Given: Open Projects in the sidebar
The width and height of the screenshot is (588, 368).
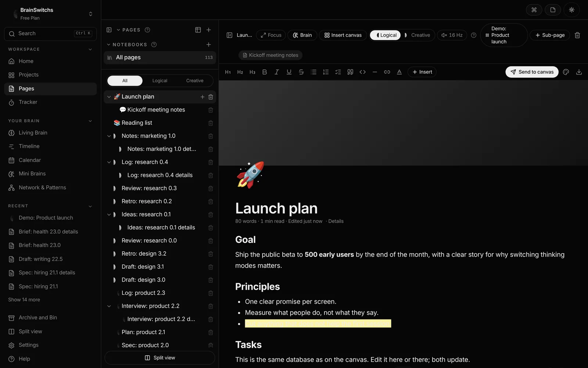Looking at the screenshot, I should (x=51, y=75).
